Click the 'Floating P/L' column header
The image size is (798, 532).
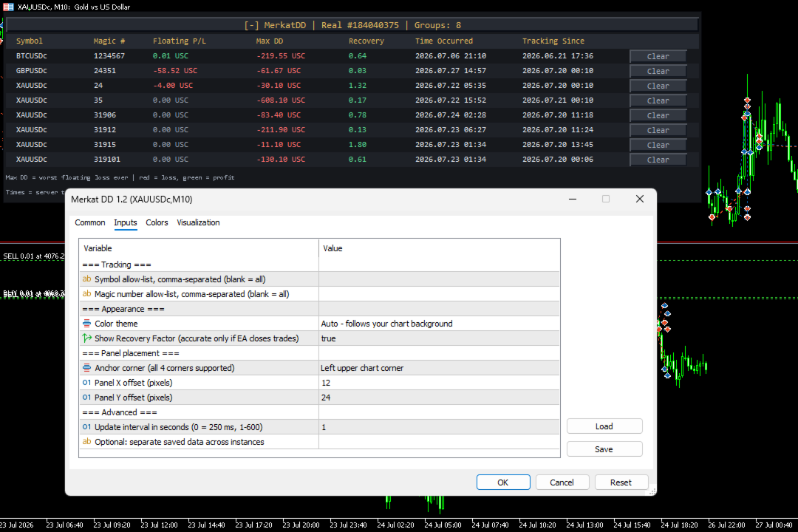click(x=179, y=41)
